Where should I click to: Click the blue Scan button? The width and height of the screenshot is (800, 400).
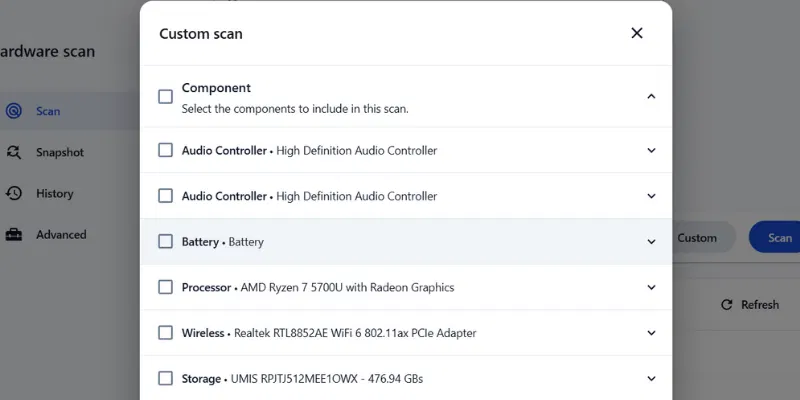click(x=779, y=238)
